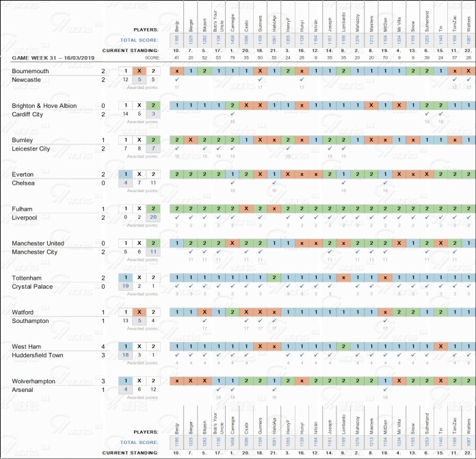Click Bertly's checkmark in the Bournemouth row
Screen dimensions: 476x459
coord(177,80)
